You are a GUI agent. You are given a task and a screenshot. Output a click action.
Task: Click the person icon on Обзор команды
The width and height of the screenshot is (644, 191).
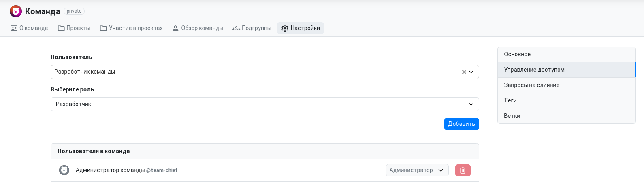point(175,28)
